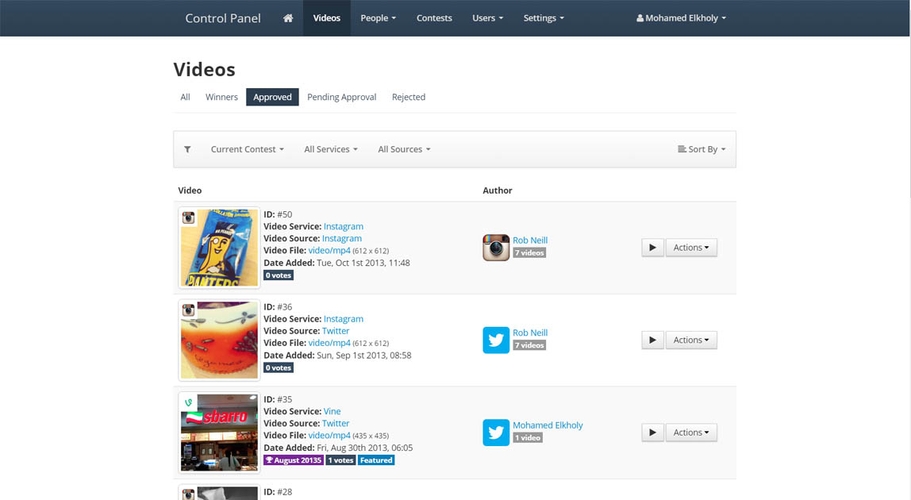Open video/mp4 file link for video #36
The width and height of the screenshot is (911, 500).
[329, 343]
